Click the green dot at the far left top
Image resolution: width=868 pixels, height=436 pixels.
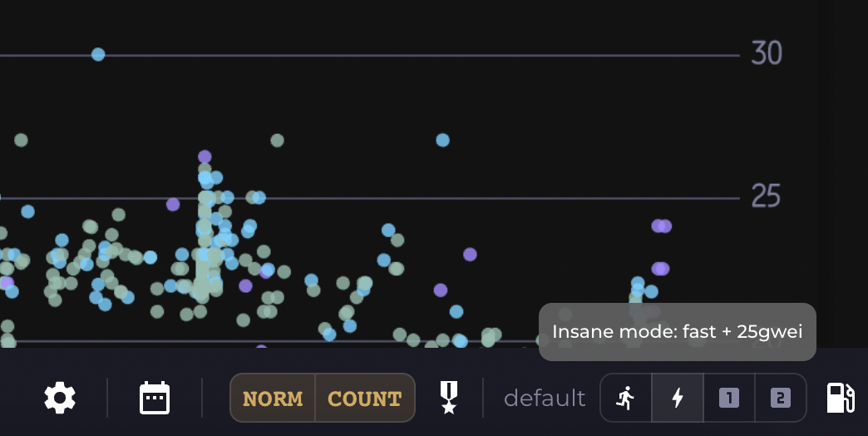point(21,140)
